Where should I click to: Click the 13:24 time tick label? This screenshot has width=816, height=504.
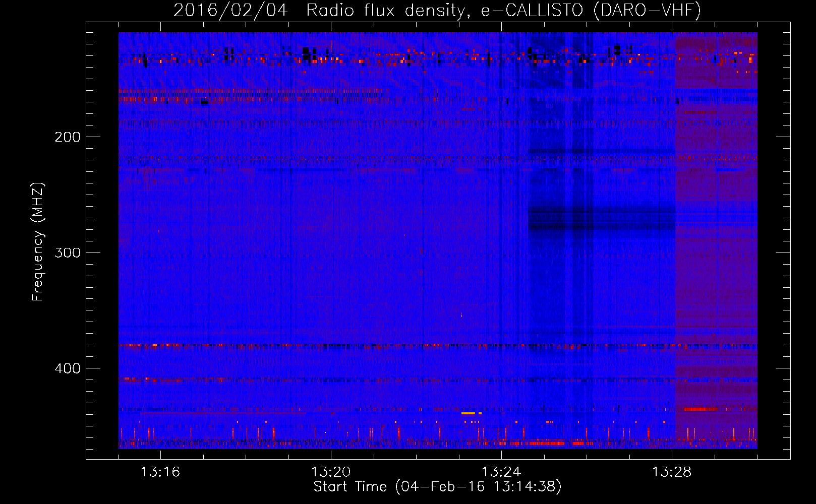[501, 472]
